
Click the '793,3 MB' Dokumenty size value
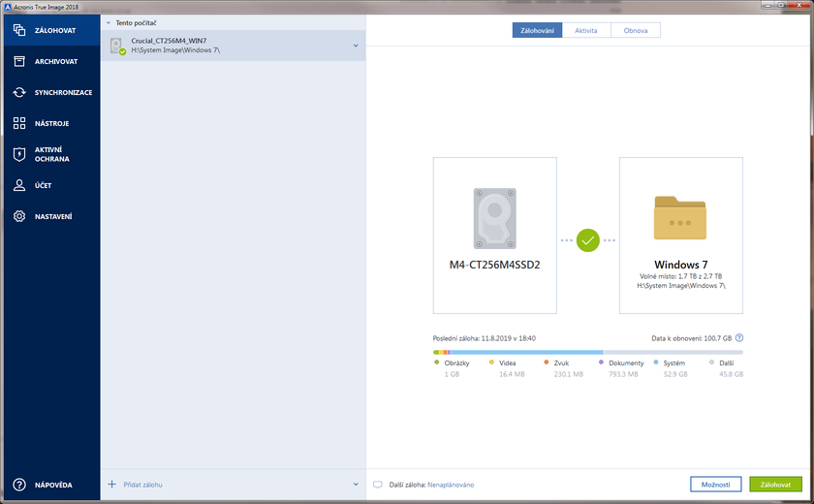tap(623, 374)
